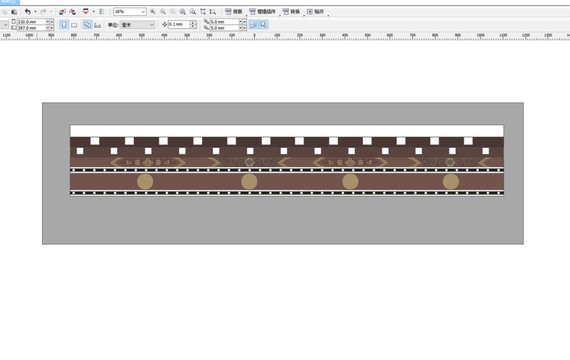Screen dimensions: 570x360
Task: Select Portrait page orientation
Action: (x=64, y=25)
